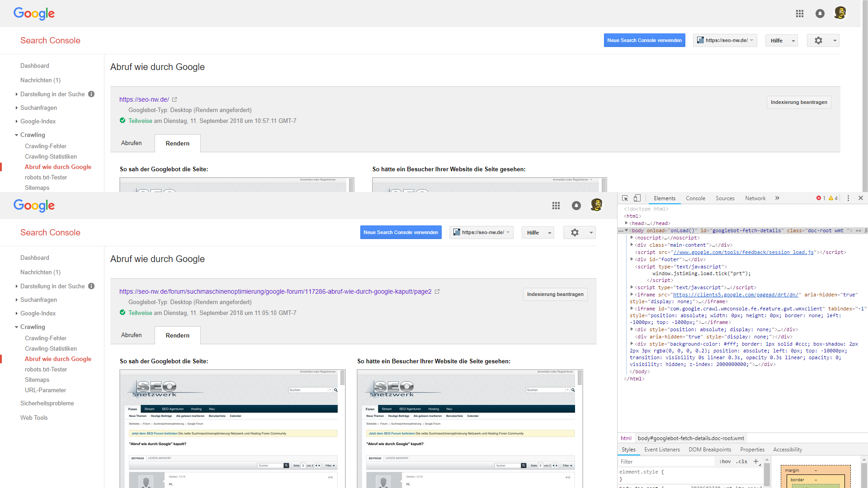
Task: Open account avatar in lower Search Console window
Action: [x=597, y=205]
